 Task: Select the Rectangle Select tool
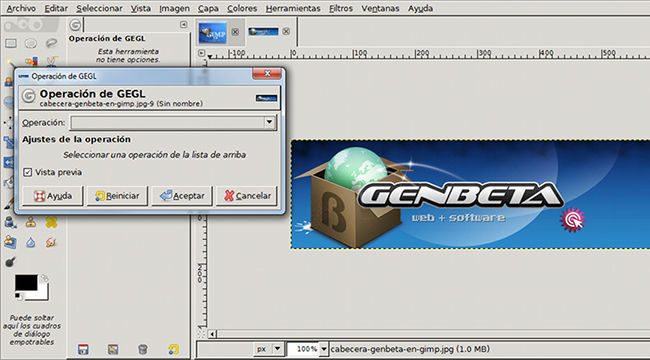(x=11, y=43)
